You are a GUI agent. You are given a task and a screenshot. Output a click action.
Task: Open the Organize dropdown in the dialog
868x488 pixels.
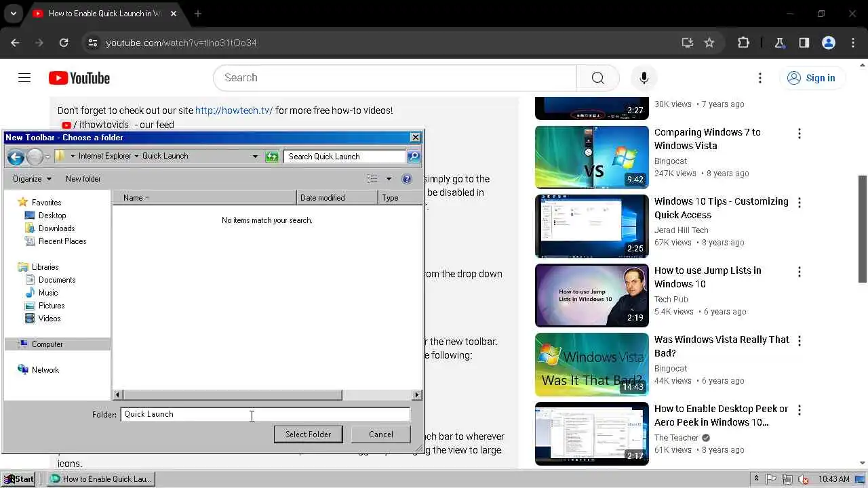pyautogui.click(x=32, y=179)
